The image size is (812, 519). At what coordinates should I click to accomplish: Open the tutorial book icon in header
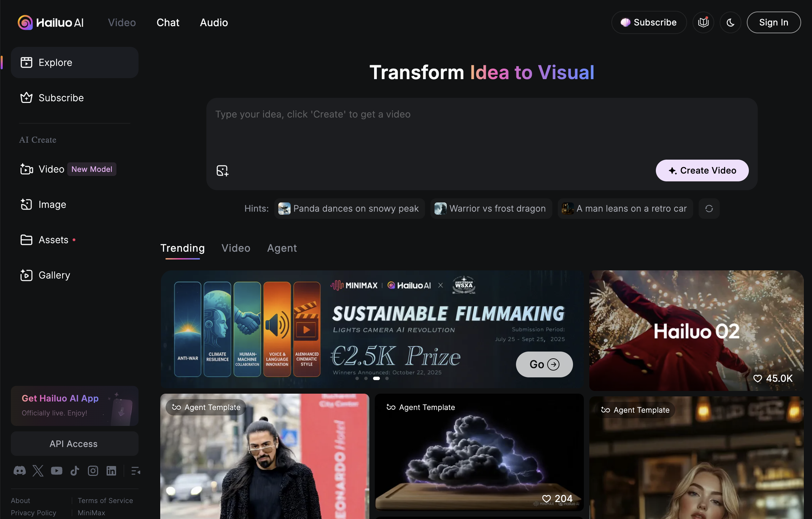703,22
